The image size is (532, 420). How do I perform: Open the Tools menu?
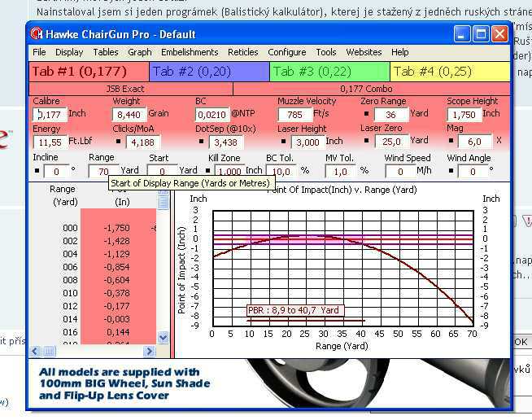click(x=326, y=52)
